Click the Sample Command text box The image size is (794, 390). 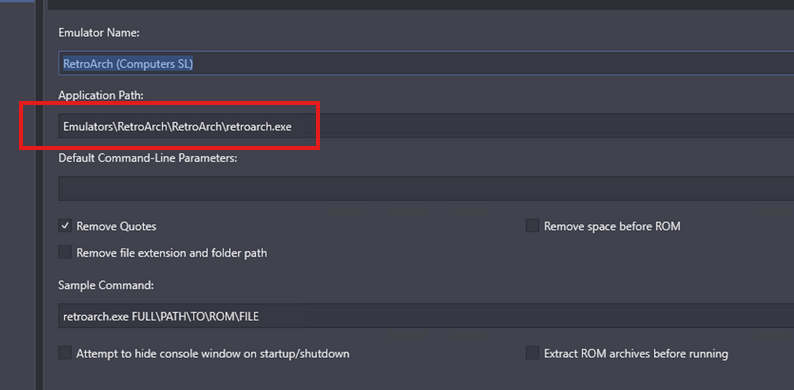(x=426, y=316)
